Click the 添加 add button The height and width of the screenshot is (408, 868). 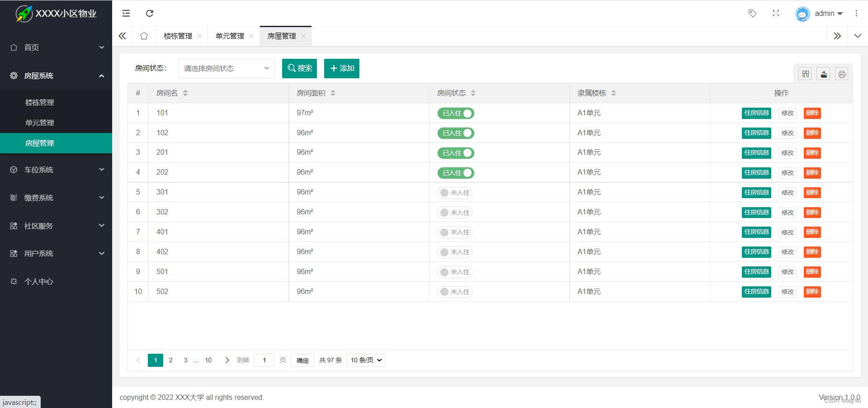[x=342, y=68]
